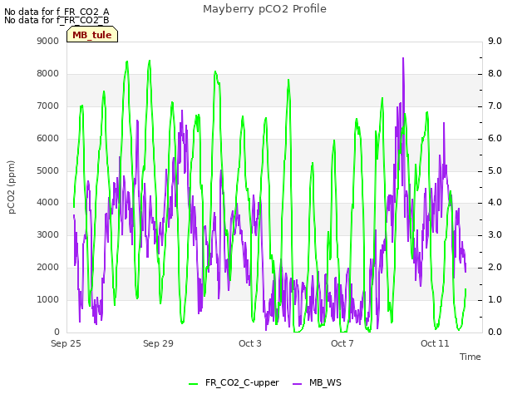Click the Oct 11 x-axis tick label
The image size is (532, 399).
tap(435, 343)
